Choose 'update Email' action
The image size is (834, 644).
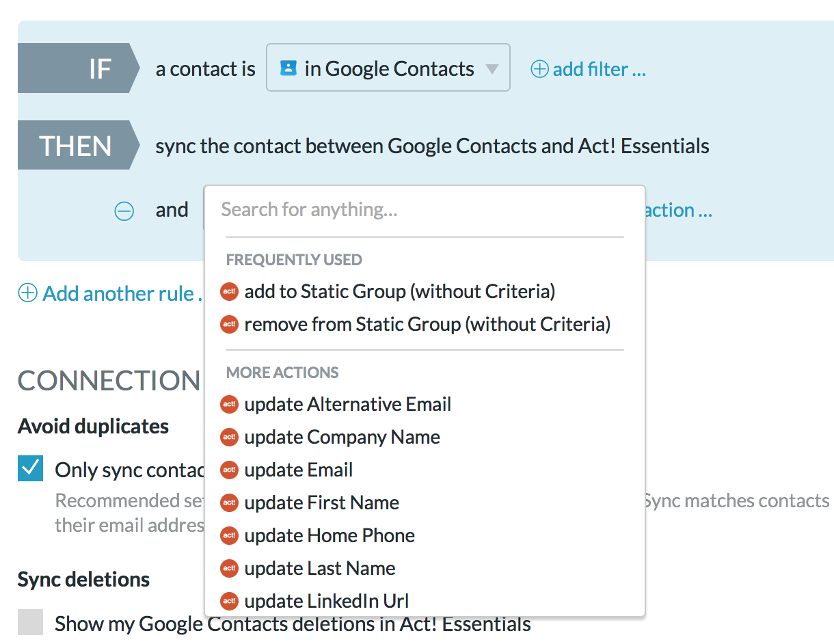coord(299,470)
